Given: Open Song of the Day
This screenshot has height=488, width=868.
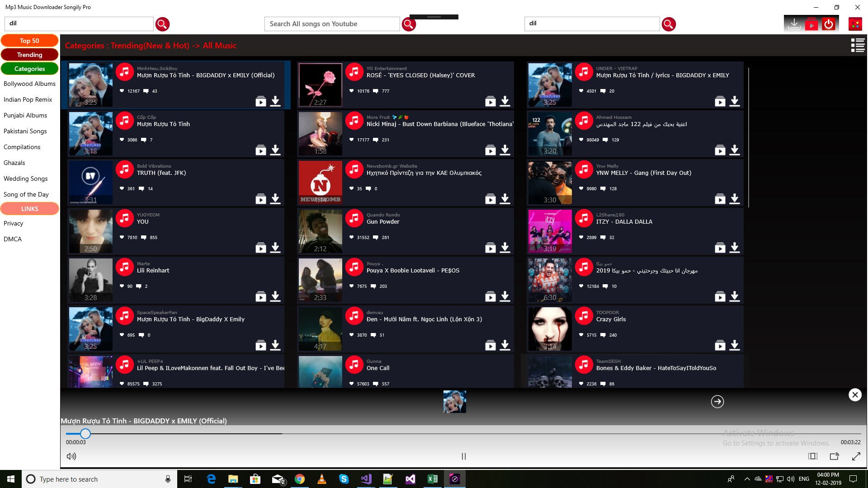Looking at the screenshot, I should pyautogui.click(x=26, y=194).
